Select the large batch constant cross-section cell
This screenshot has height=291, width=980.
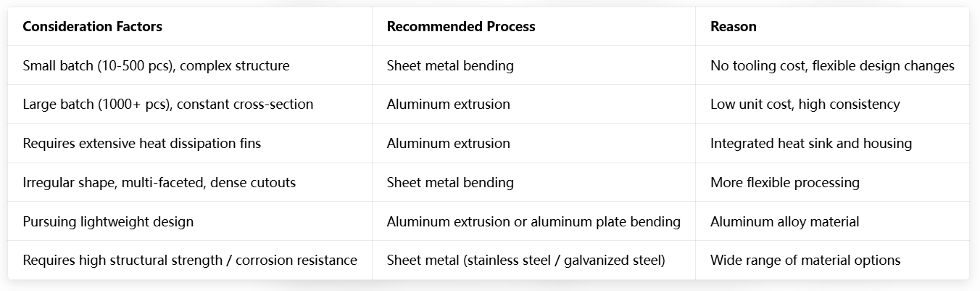[x=168, y=104]
